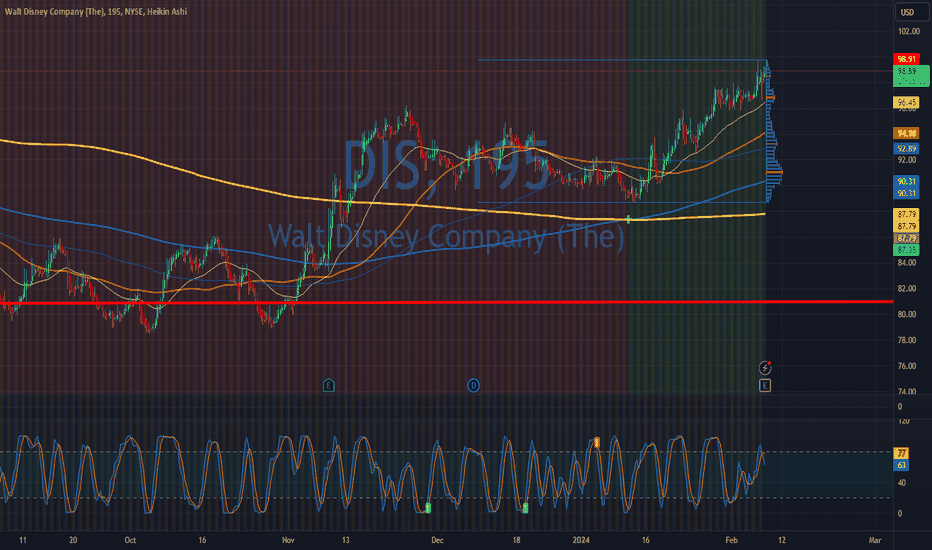Click the Feb label on the time axis
Viewport: 932px width, 550px height.
(732, 540)
